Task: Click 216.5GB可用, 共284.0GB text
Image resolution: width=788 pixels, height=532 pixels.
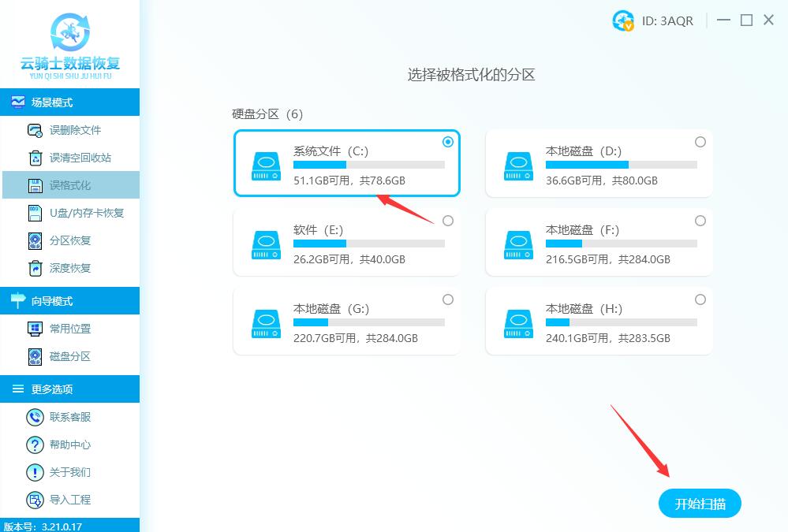Action: pos(608,260)
